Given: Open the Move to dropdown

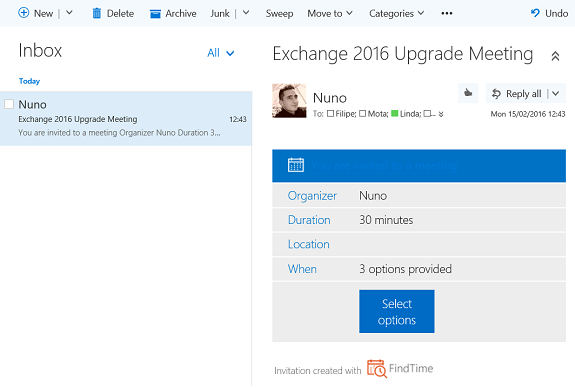Looking at the screenshot, I should 330,14.
